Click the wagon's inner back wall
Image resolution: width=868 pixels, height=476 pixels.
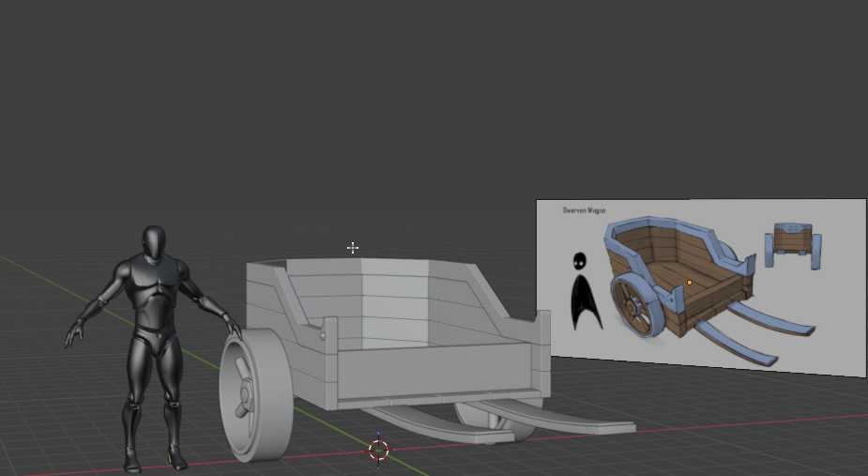394,299
